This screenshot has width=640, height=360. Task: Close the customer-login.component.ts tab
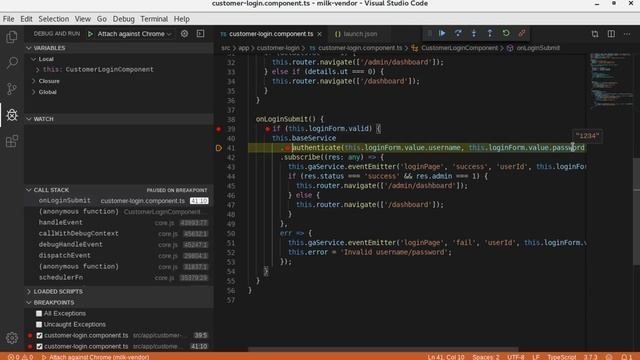tap(320, 34)
